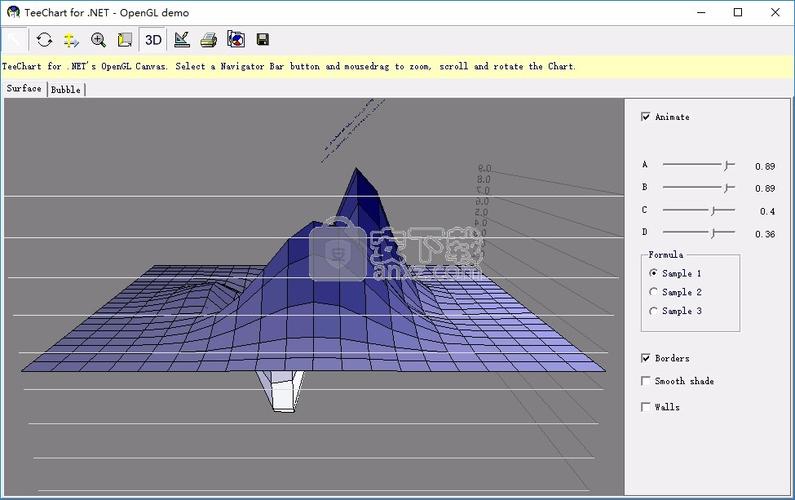This screenshot has height=500, width=795.
Task: Maximize the TeeChart window
Action: pyautogui.click(x=738, y=13)
